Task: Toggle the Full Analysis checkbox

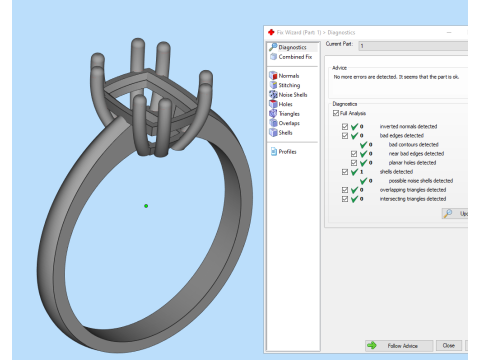Action: (x=336, y=113)
